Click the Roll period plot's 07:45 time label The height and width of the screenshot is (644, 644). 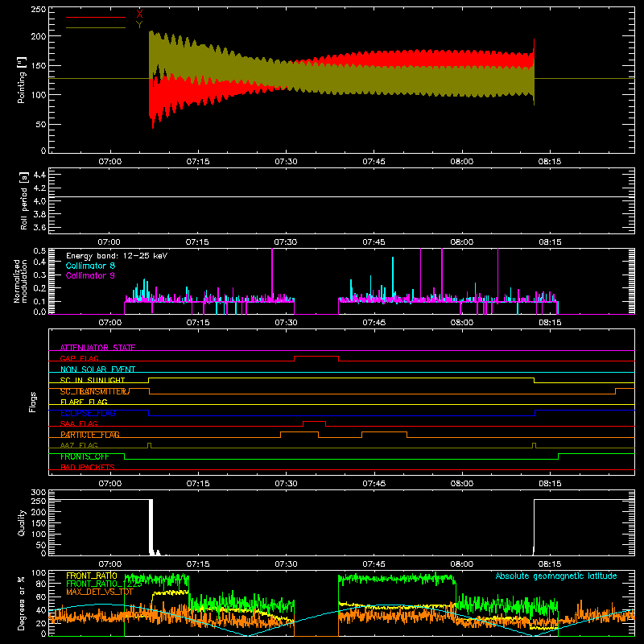[374, 242]
